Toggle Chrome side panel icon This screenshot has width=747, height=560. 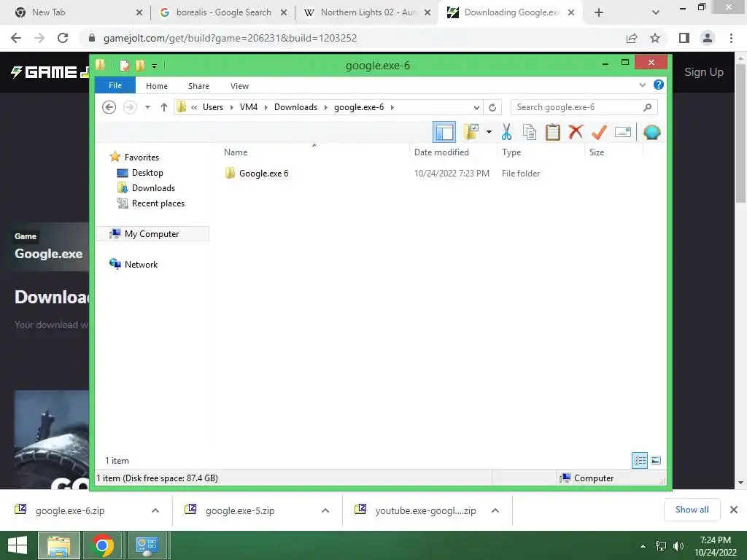pos(684,38)
